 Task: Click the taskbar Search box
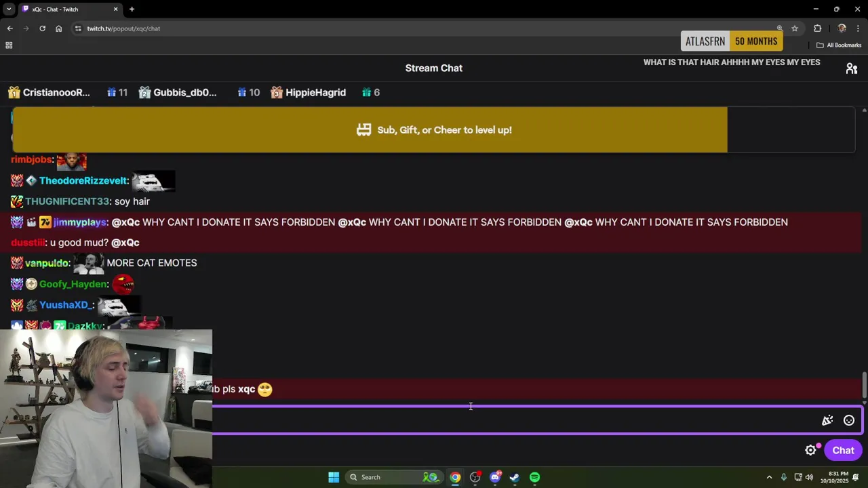coord(393,477)
